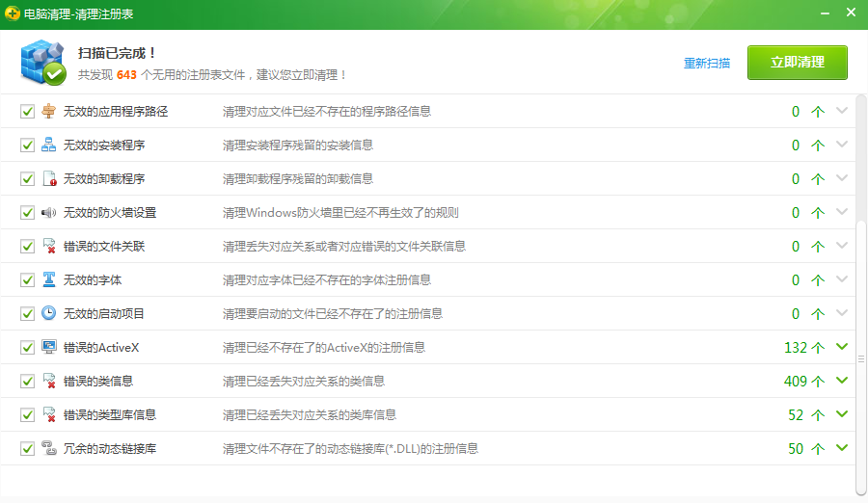Viewport: 868px width, 503px height.
Task: Expand the 无效的字体 row chevron
Action: [x=842, y=279]
